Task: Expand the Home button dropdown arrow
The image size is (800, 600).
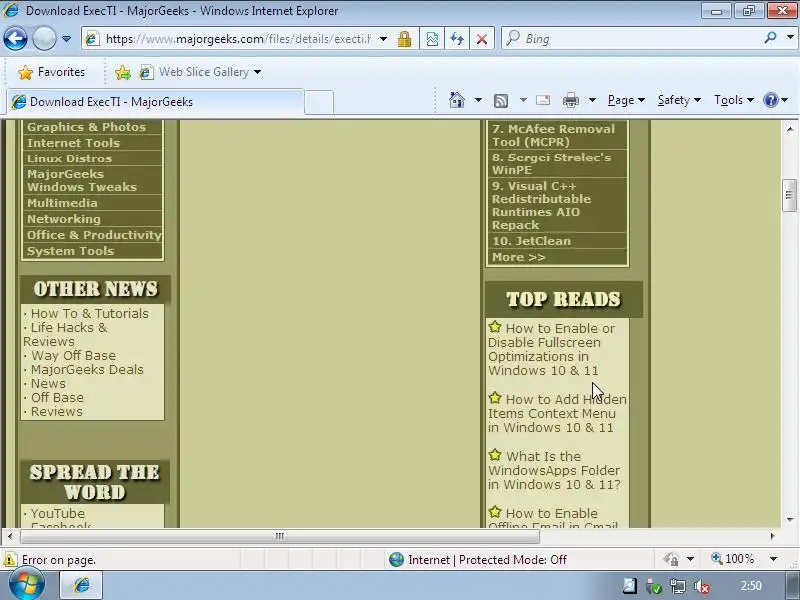Action: [478, 100]
